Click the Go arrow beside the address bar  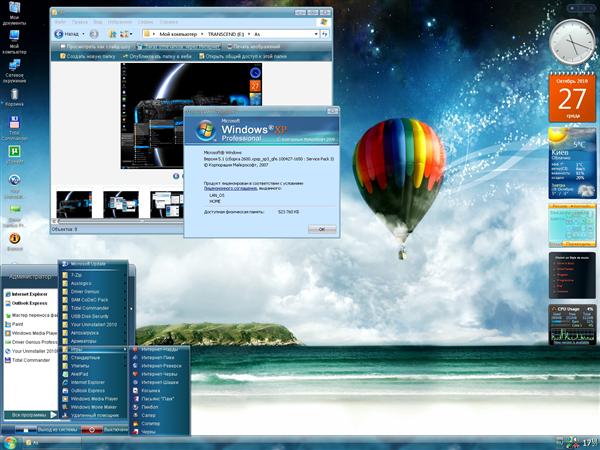324,34
